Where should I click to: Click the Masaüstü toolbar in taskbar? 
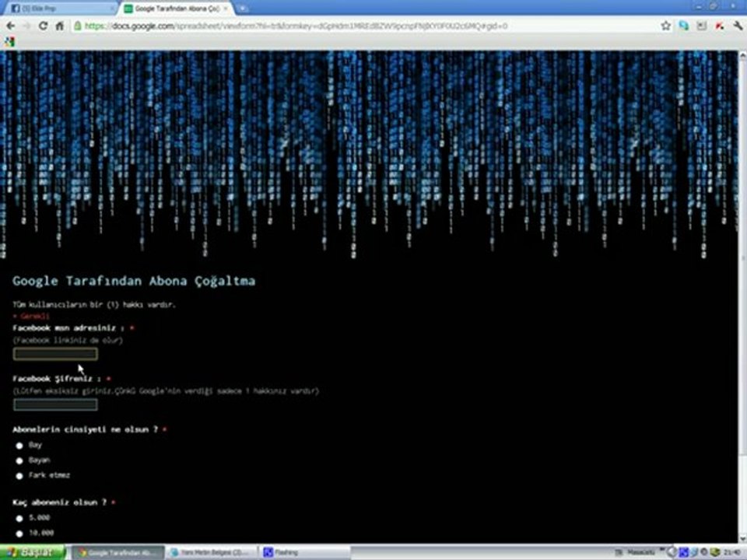pos(640,552)
